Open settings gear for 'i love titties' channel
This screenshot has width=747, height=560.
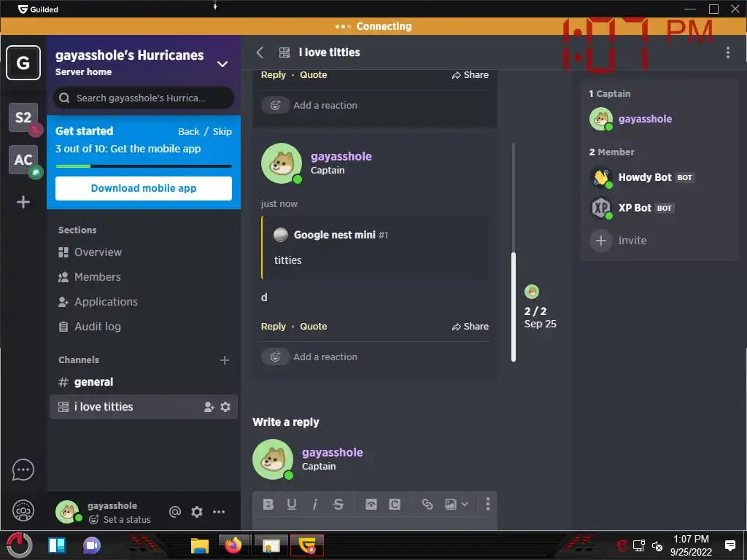[x=225, y=407]
